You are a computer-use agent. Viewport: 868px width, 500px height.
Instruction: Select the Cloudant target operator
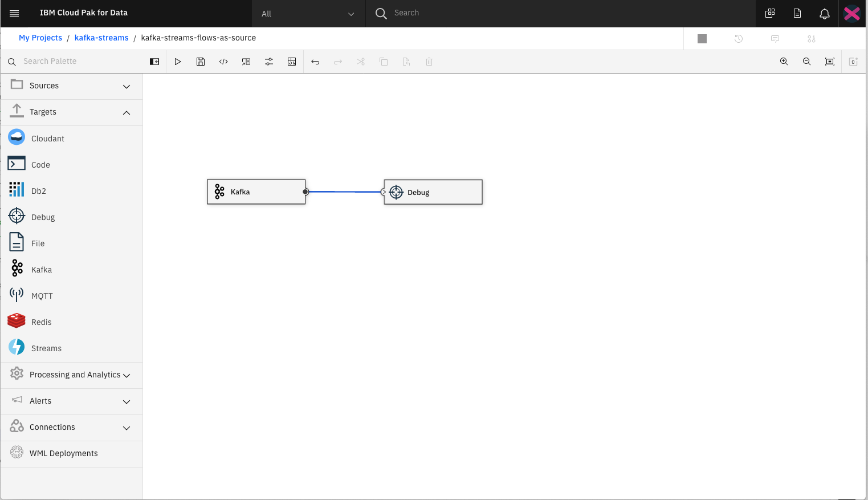pos(71,139)
